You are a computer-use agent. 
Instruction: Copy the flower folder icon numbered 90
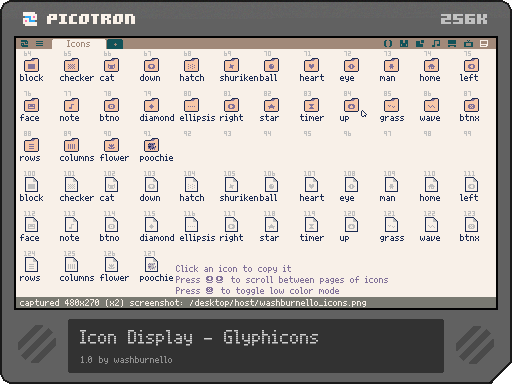click(111, 145)
